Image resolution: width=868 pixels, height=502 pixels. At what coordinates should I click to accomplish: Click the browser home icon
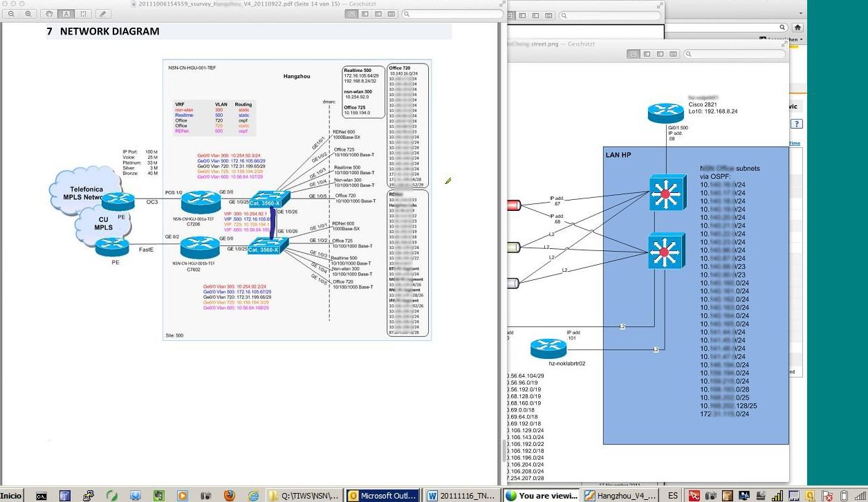(x=797, y=27)
